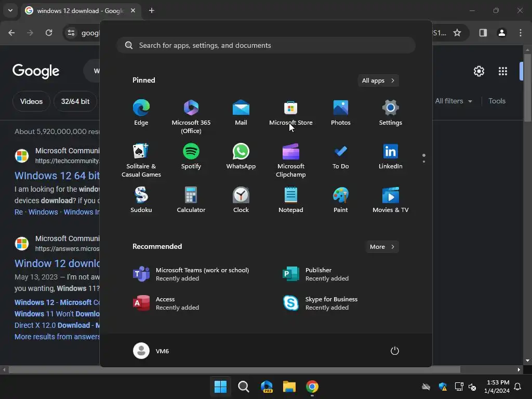
Task: Open WhatsApp from the Start menu
Action: pos(241,156)
